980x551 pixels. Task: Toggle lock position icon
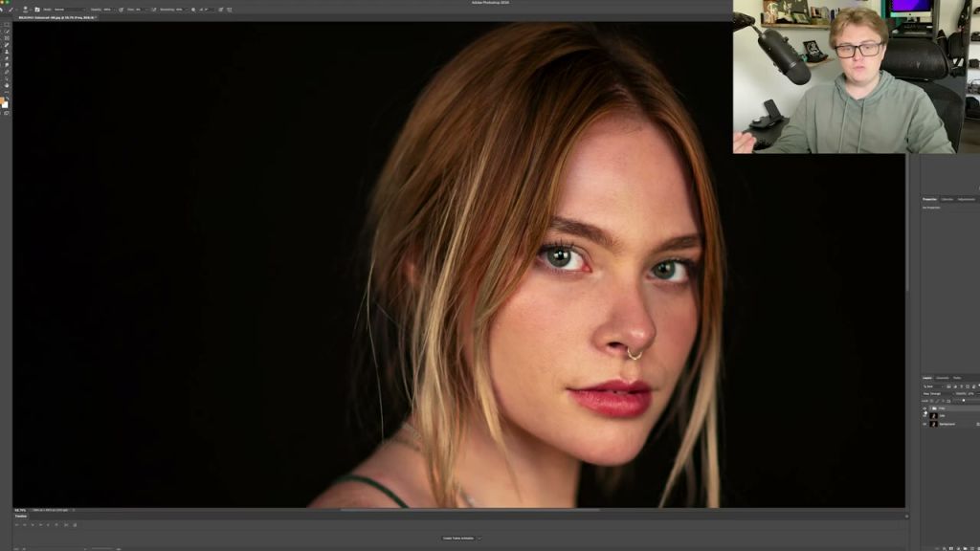click(x=943, y=401)
